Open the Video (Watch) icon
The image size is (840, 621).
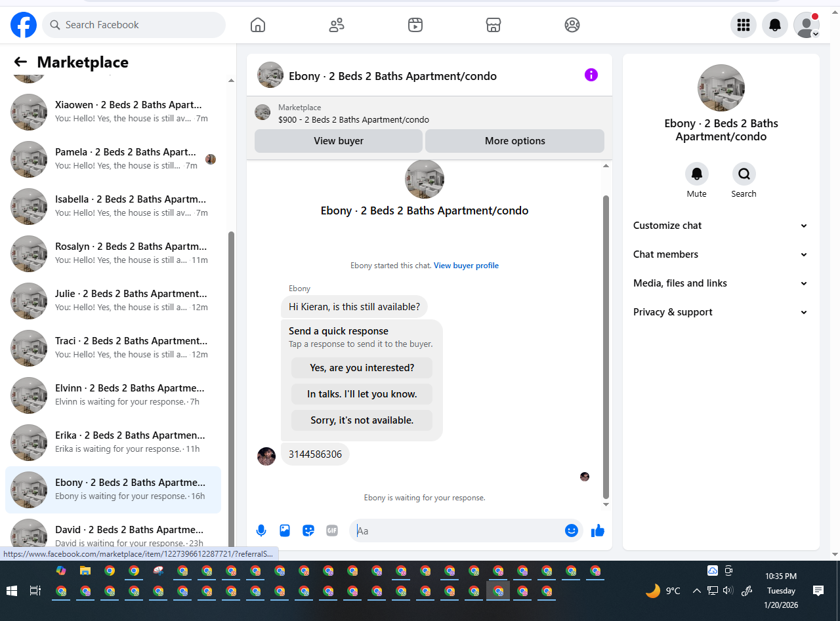(415, 25)
